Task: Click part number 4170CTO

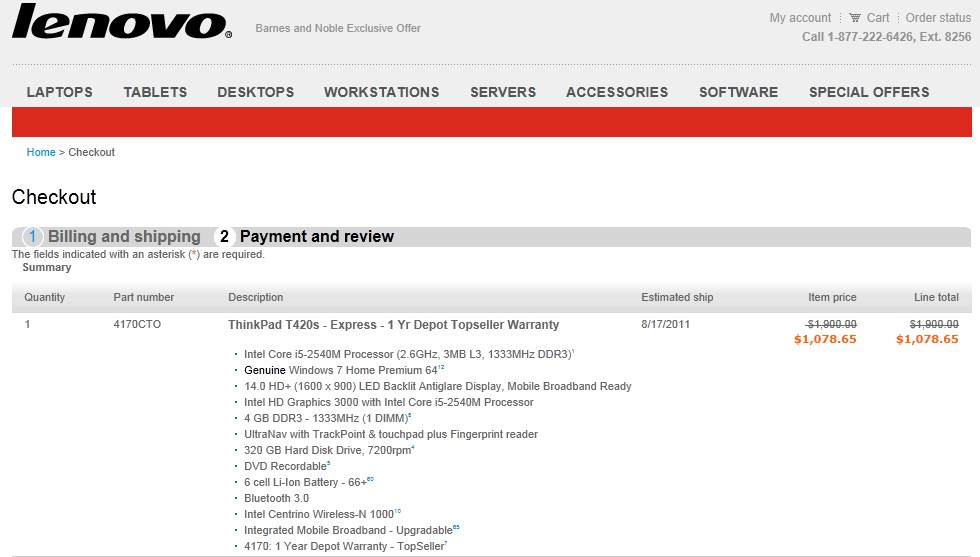Action: pos(137,324)
